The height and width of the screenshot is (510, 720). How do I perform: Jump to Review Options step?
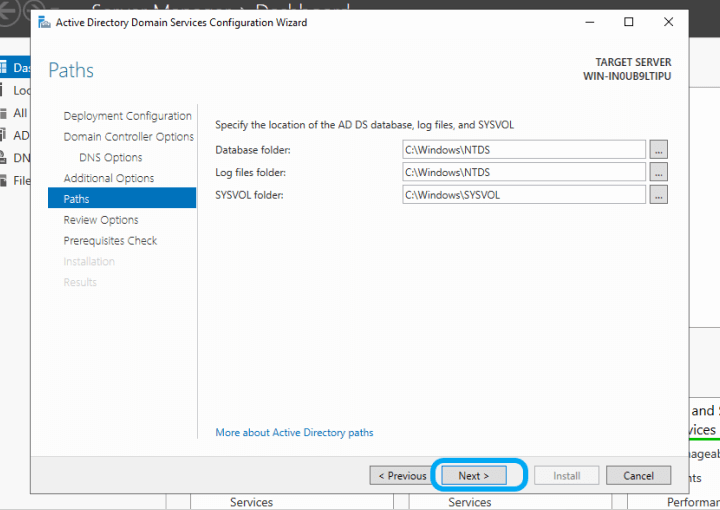101,220
